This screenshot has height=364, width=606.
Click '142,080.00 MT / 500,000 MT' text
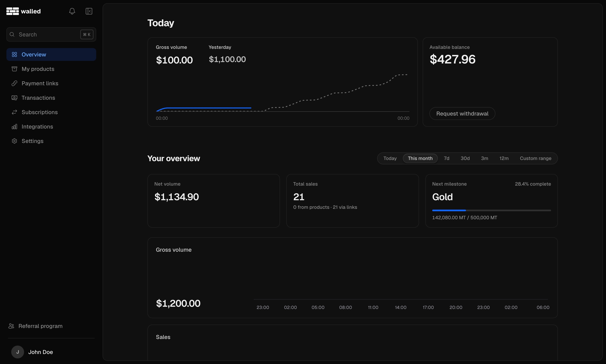(x=464, y=218)
